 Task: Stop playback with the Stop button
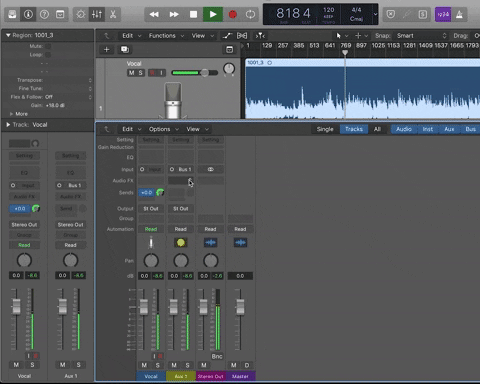pyautogui.click(x=193, y=14)
